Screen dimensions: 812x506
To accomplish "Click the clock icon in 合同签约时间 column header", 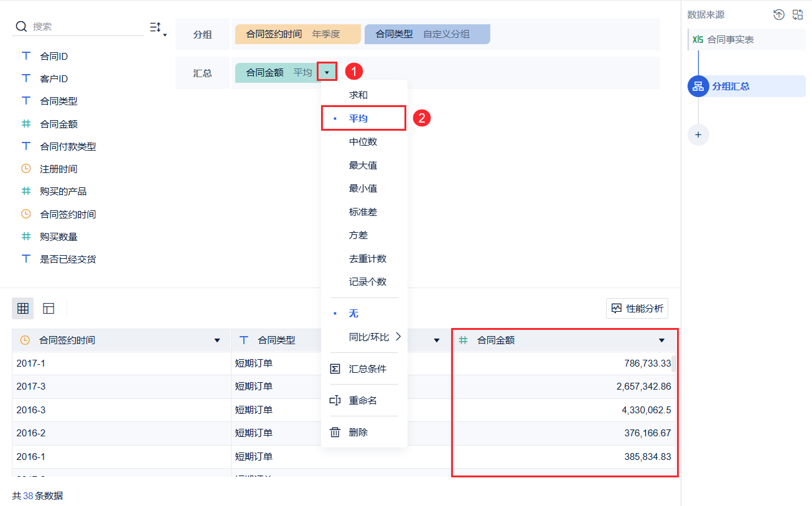I will [x=25, y=340].
